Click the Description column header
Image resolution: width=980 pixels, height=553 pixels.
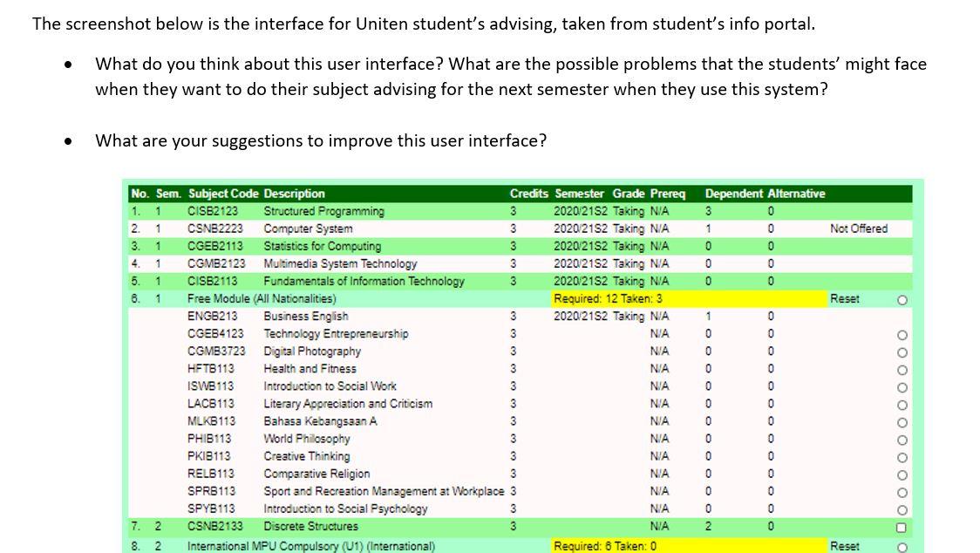[x=294, y=194]
